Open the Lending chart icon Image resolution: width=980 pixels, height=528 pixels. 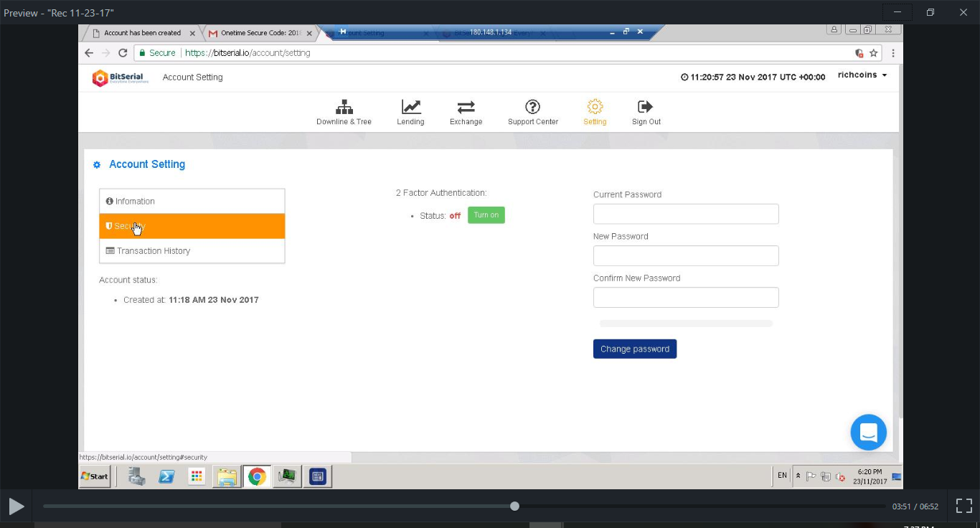tap(410, 108)
